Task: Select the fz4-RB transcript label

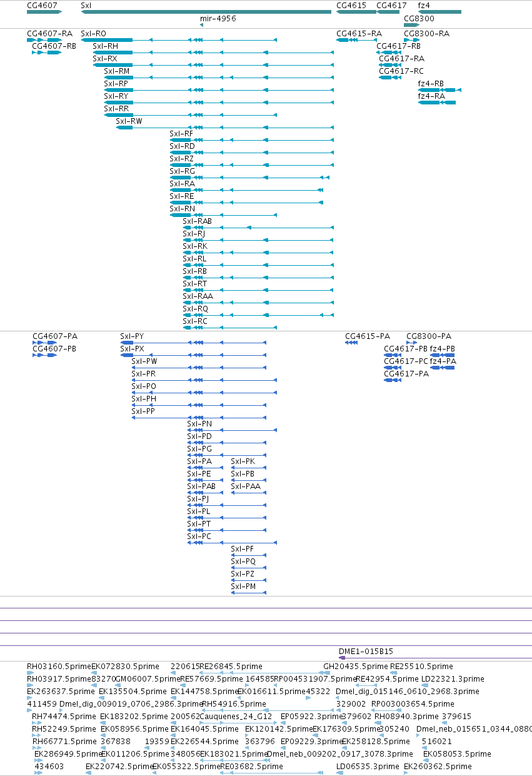Action: (x=431, y=84)
